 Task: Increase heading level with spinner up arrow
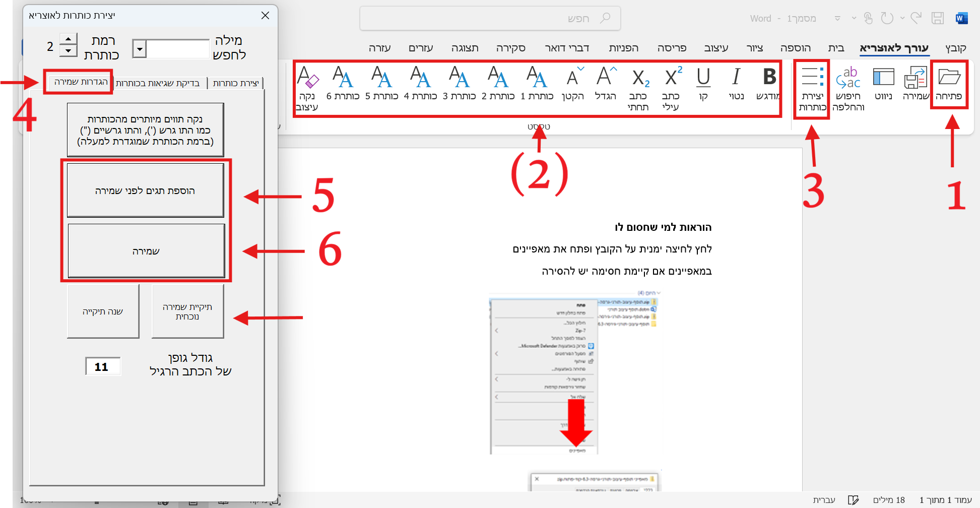69,39
